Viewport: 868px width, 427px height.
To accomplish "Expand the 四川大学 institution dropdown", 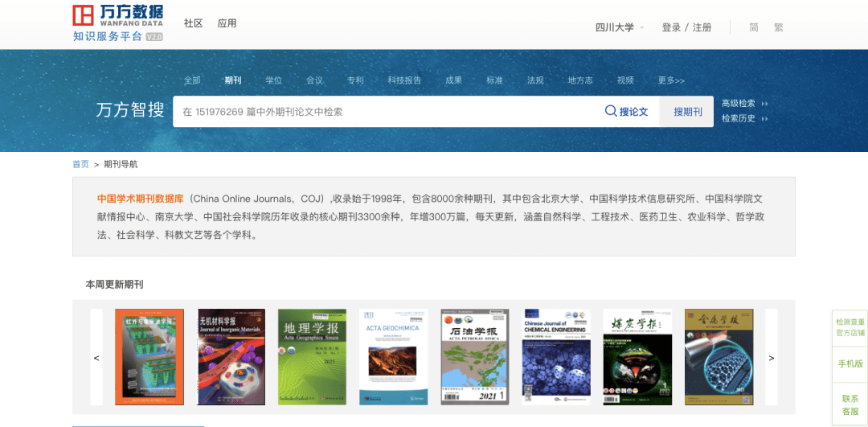I will click(x=620, y=27).
